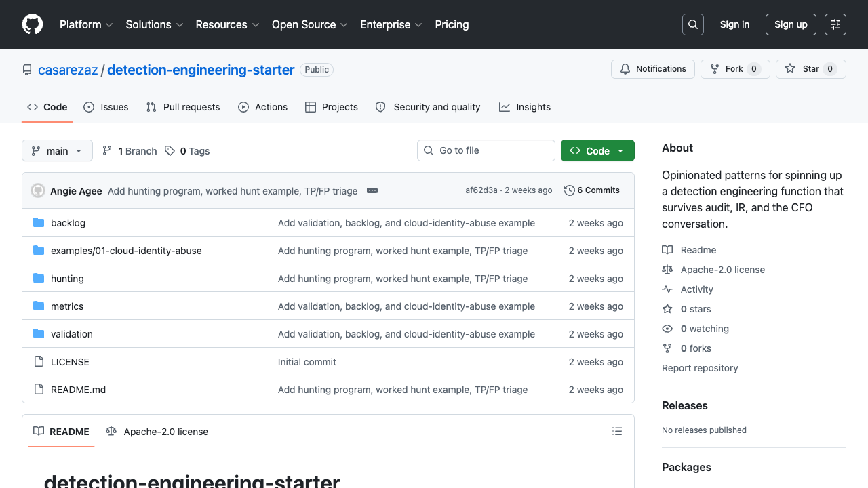
Task: Open the LICENSE file name
Action: 70,362
